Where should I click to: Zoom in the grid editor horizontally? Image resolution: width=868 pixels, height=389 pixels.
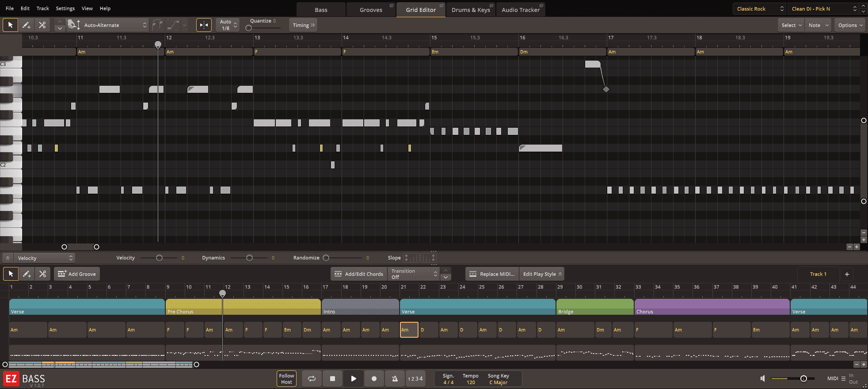(x=857, y=247)
